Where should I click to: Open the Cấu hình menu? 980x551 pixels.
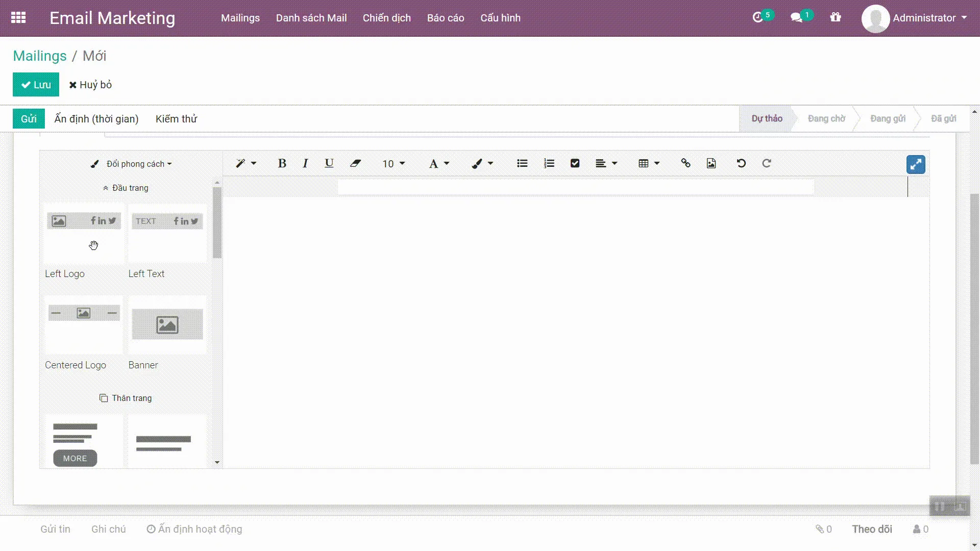(500, 18)
